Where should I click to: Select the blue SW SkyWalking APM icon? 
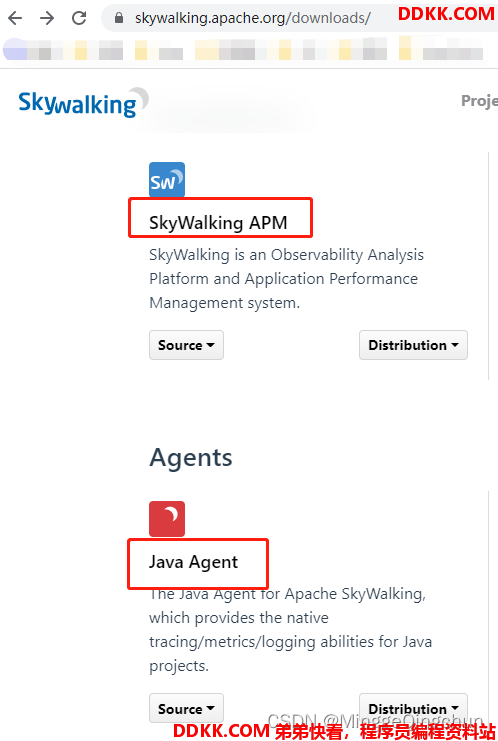point(167,180)
